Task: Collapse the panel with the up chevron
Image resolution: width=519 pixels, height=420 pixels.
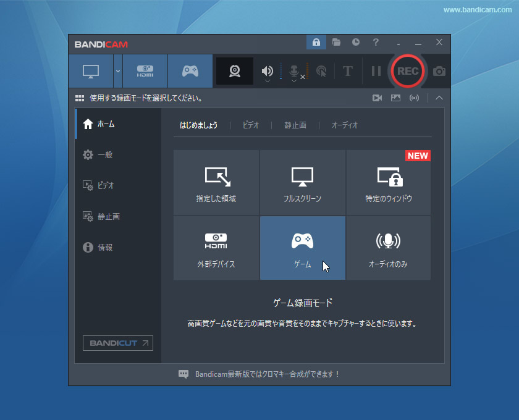Action: 439,98
